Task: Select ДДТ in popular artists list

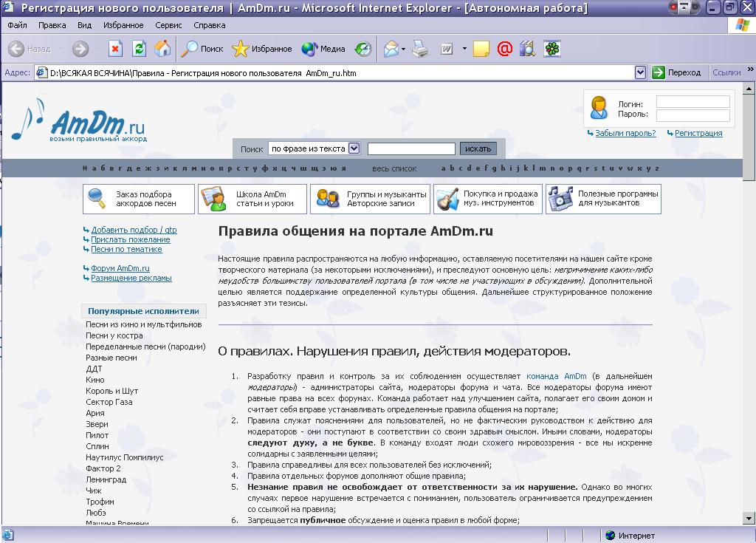Action: (x=94, y=369)
